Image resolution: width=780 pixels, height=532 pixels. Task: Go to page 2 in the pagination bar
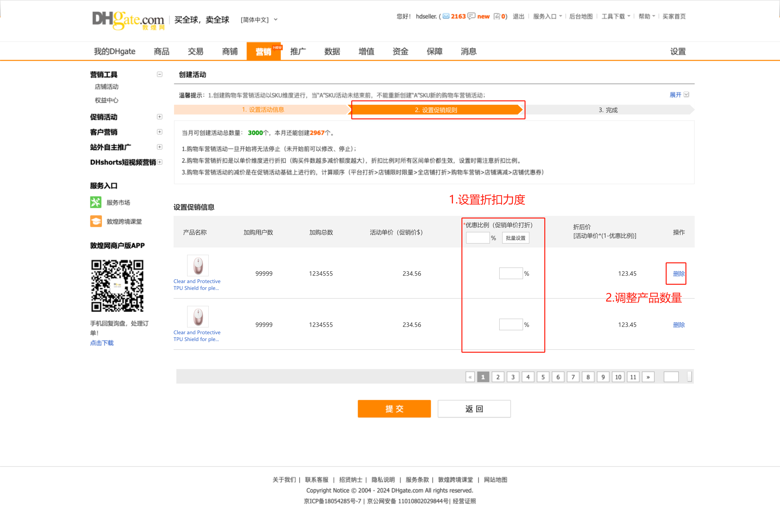click(x=498, y=377)
